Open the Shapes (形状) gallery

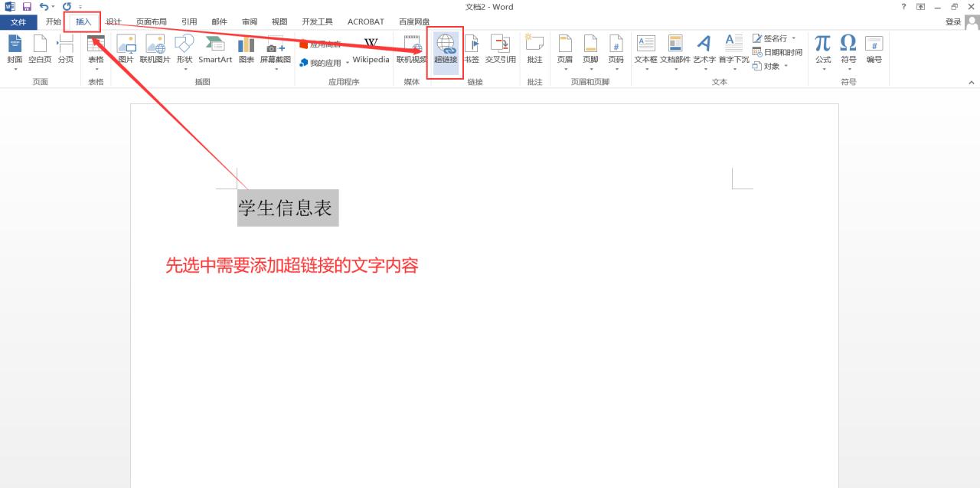pyautogui.click(x=185, y=51)
